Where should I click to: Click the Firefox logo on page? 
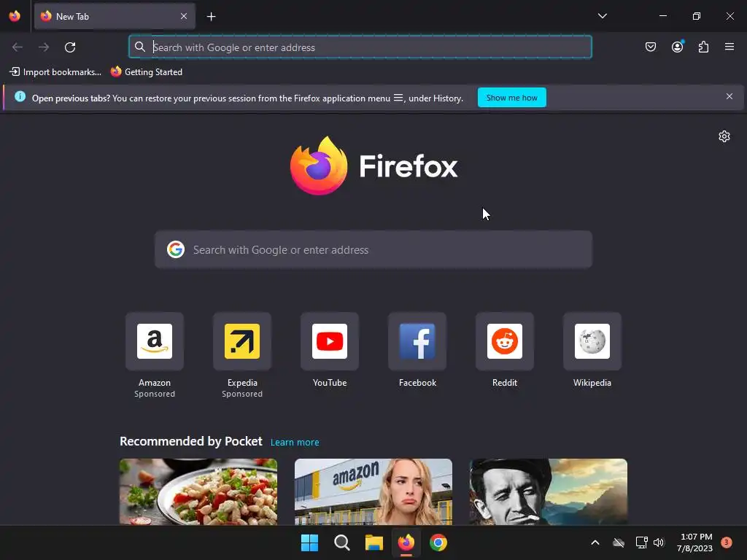point(374,166)
